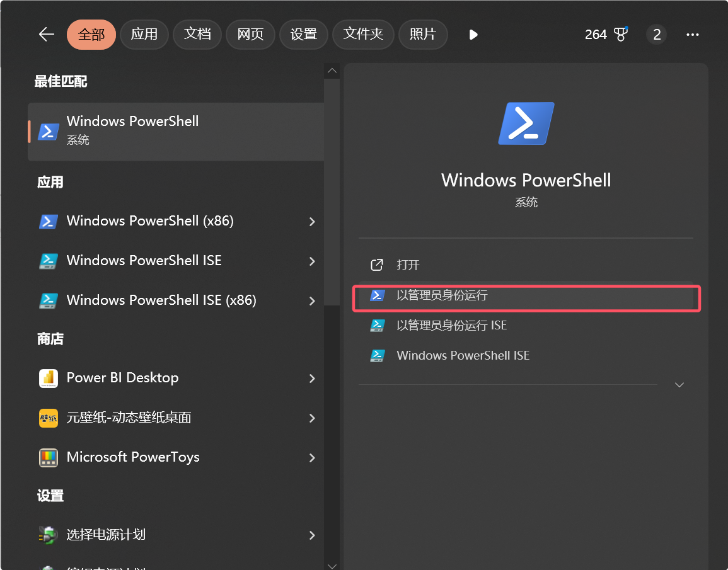This screenshot has height=570, width=728.
Task: Click the 打开 open-external icon
Action: [376, 265]
